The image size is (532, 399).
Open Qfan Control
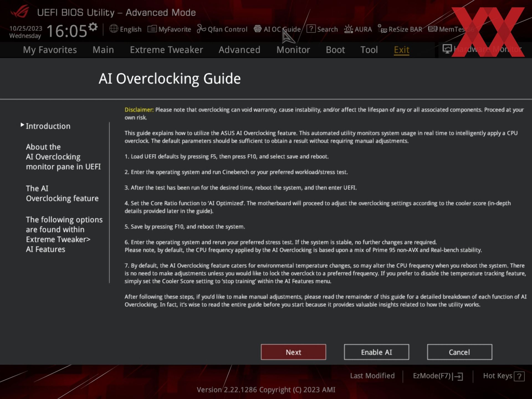coord(222,29)
